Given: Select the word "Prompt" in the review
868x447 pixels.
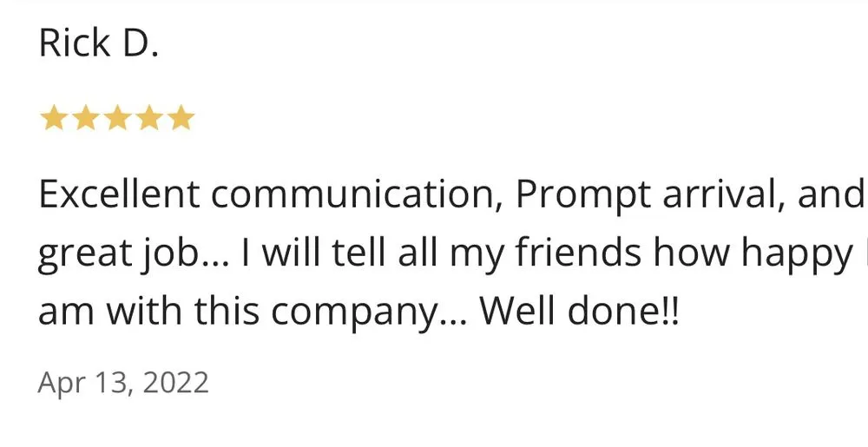Looking at the screenshot, I should point(584,197).
